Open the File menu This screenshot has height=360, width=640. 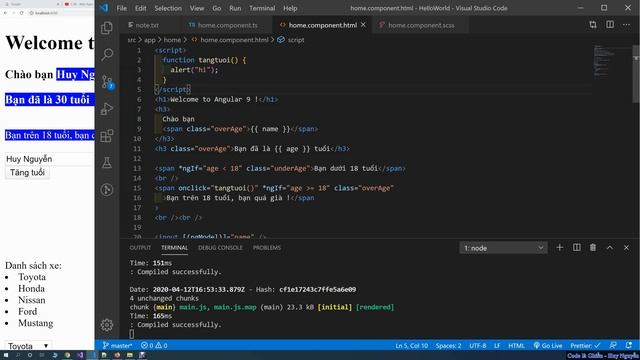122,8
